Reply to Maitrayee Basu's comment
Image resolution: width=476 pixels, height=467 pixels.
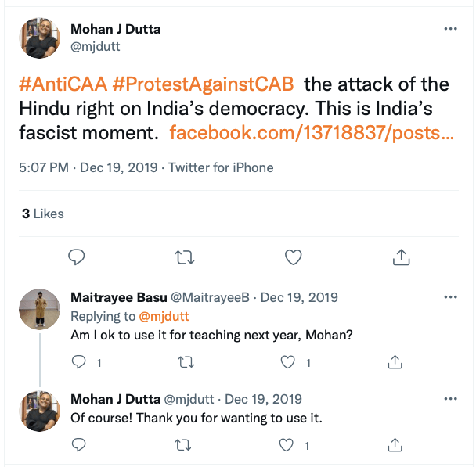pos(78,362)
